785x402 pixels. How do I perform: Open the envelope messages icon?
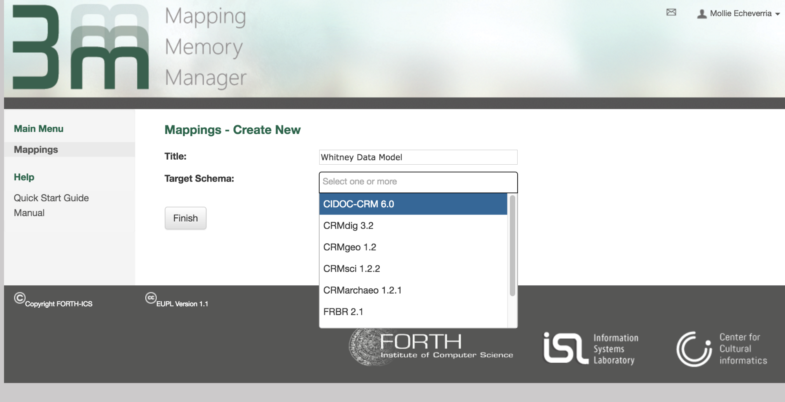(671, 13)
